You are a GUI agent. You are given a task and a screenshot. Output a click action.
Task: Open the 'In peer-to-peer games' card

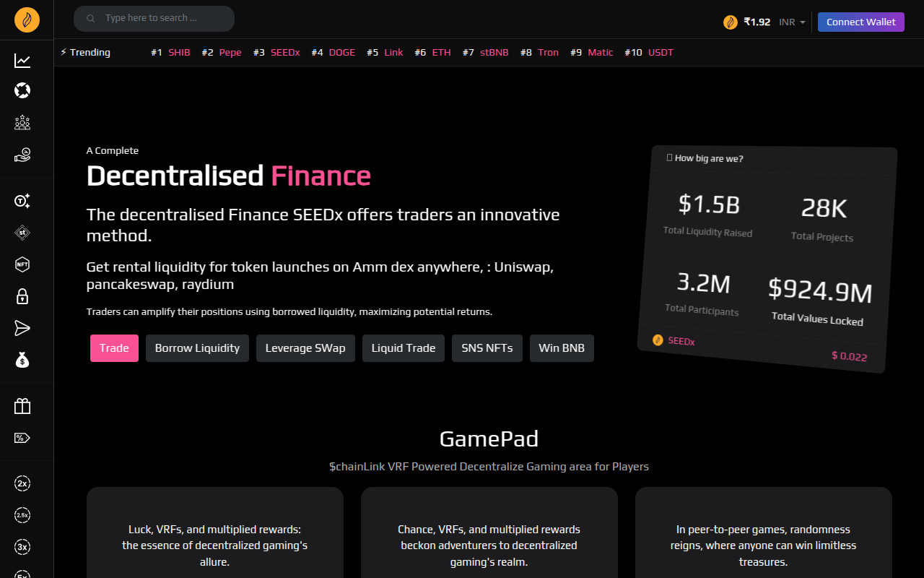coord(764,532)
